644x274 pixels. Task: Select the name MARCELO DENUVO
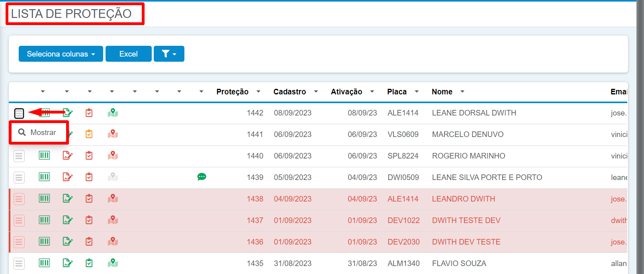click(468, 134)
